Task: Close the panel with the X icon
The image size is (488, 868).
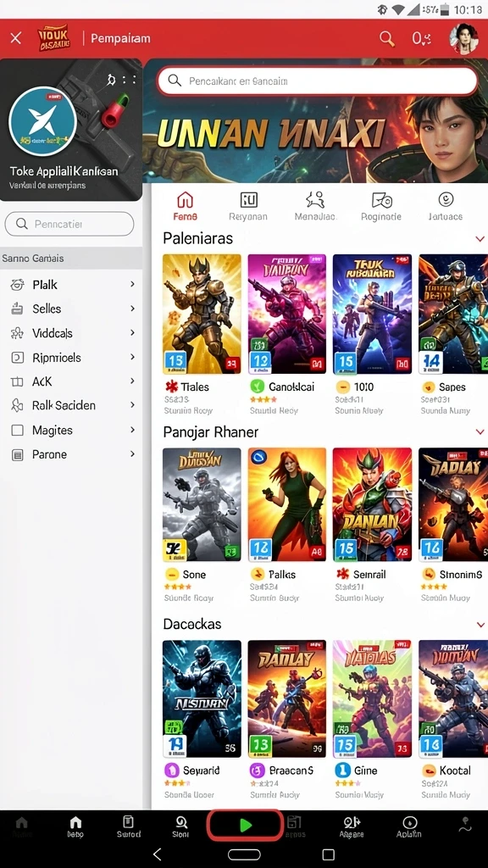Action: click(x=16, y=38)
